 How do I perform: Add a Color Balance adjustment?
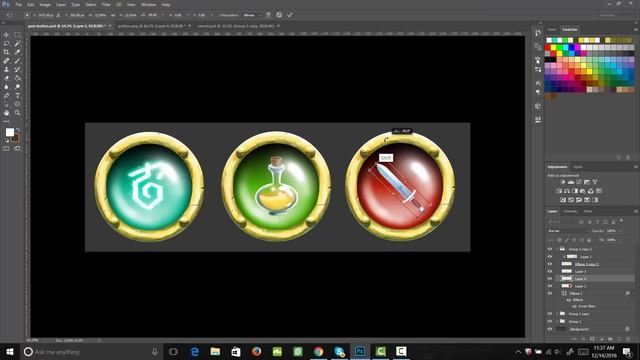(567, 191)
